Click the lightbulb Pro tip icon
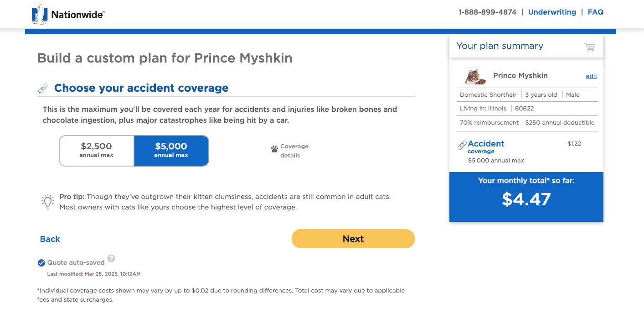Screen dimensions: 644x319 click(x=48, y=202)
